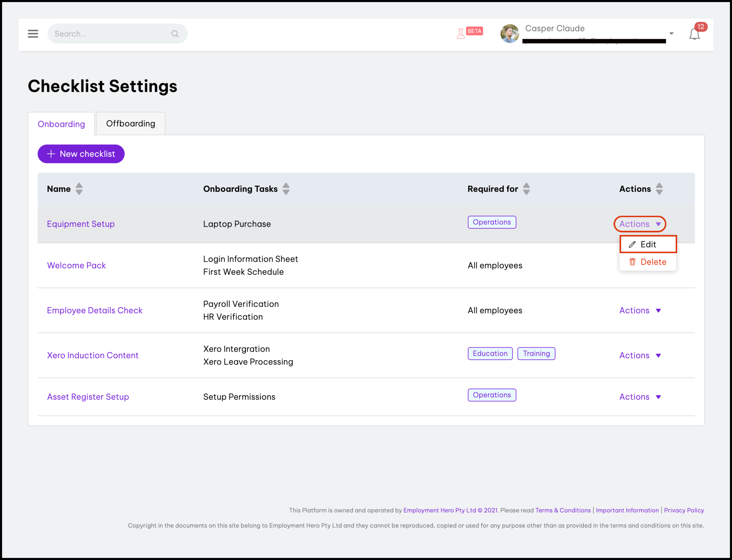
Task: Sort the Actions column arrows
Action: click(x=659, y=189)
